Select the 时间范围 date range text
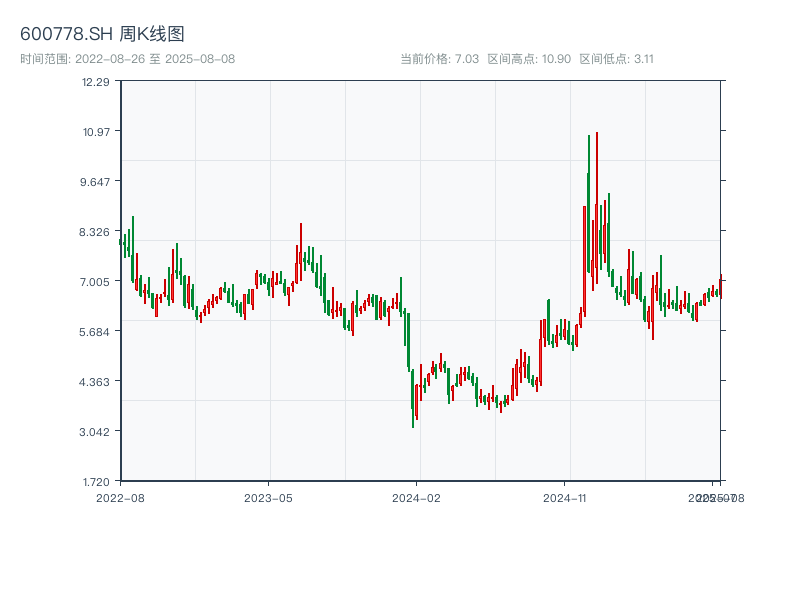 127,59
